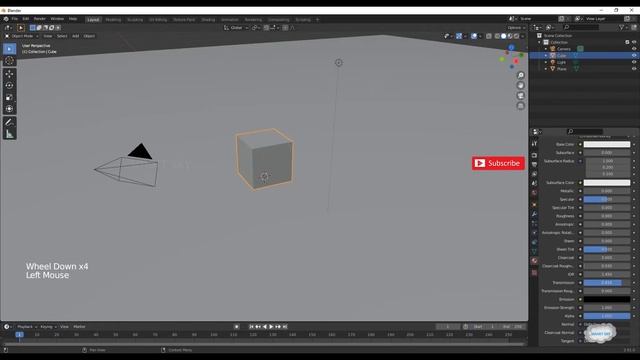This screenshot has height=360, width=640.
Task: Select the Scale tool
Action: coord(9,97)
